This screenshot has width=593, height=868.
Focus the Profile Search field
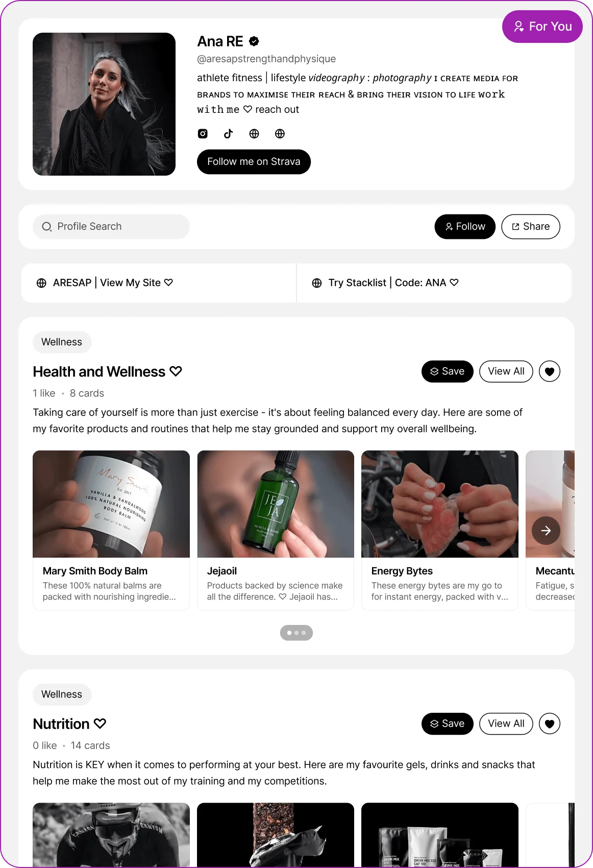tap(111, 227)
